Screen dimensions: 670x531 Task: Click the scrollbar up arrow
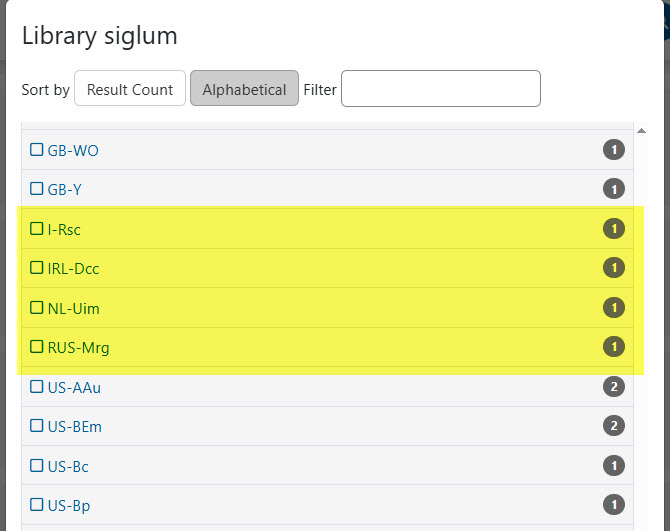click(x=641, y=131)
